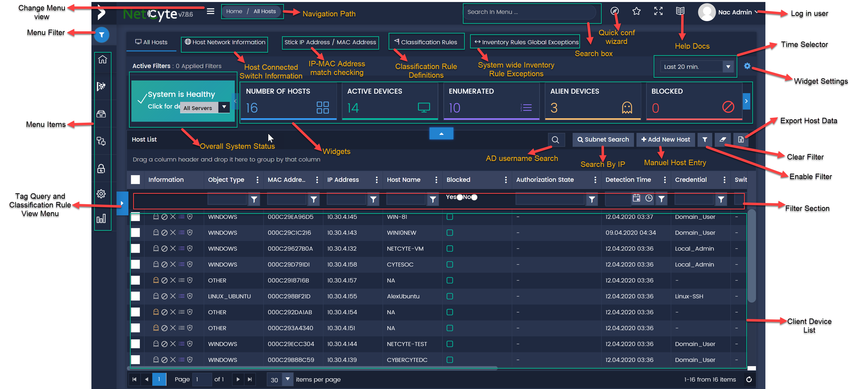The height and width of the screenshot is (389, 868).
Task: Check the row checkbox for NETCYTE-VM
Action: click(x=135, y=249)
